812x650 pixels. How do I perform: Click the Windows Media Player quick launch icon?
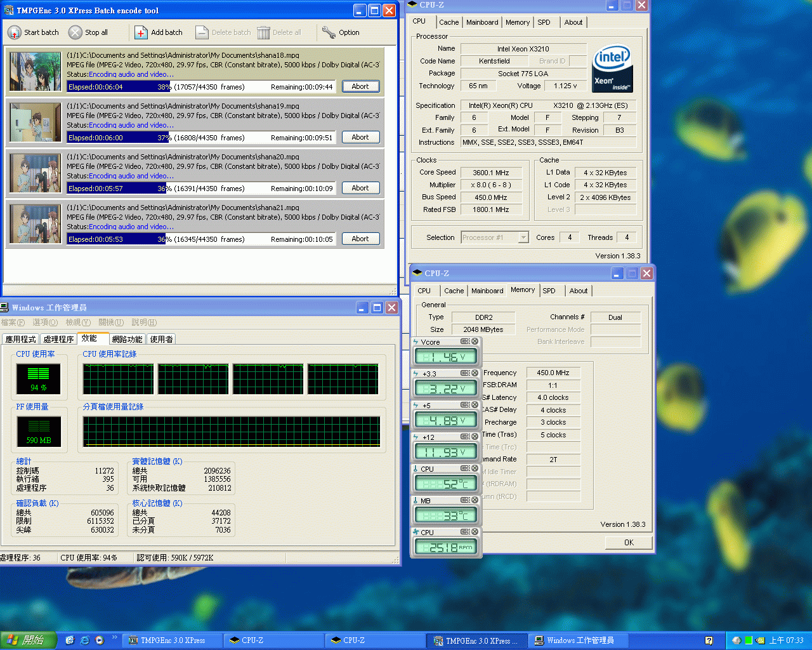point(100,640)
